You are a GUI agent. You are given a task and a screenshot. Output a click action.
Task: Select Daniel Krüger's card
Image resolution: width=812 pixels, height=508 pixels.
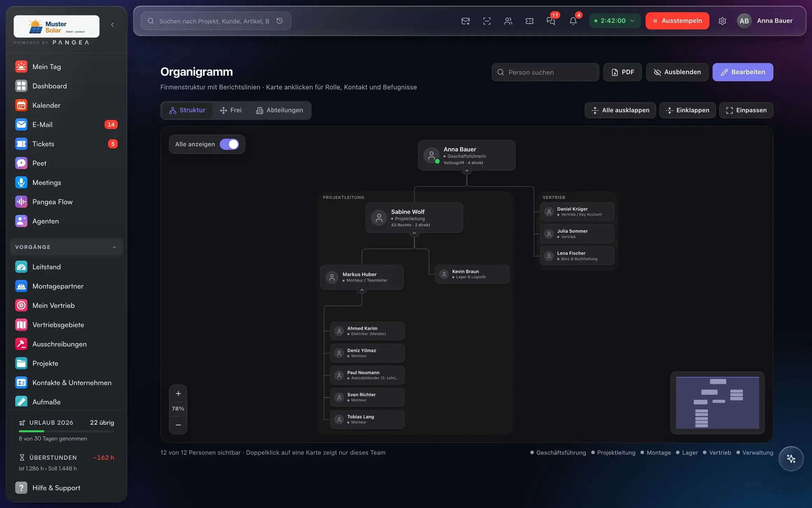coord(577,212)
